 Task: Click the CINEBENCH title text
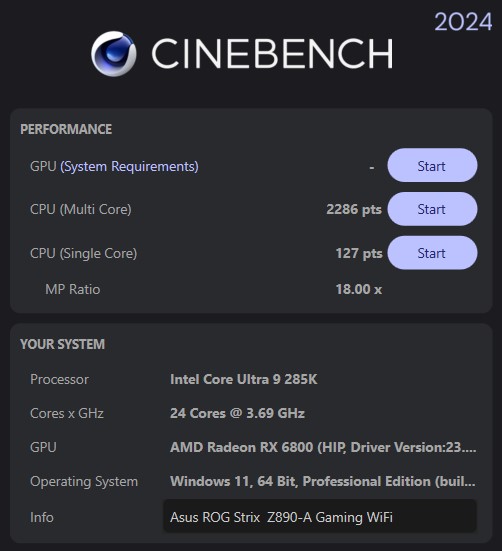[272, 53]
